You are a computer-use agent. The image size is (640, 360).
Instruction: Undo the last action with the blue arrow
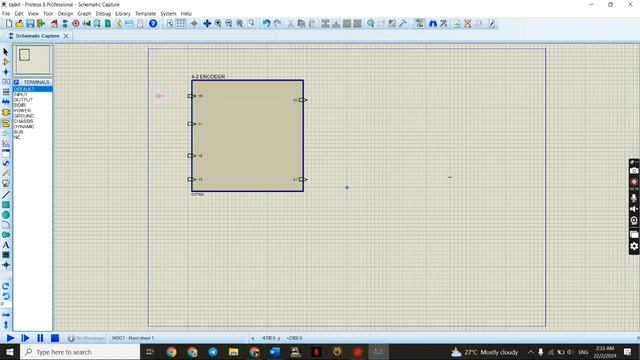point(266,24)
